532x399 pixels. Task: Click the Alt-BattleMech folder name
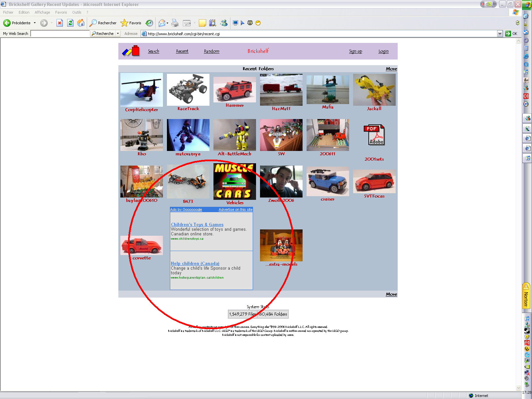click(234, 154)
